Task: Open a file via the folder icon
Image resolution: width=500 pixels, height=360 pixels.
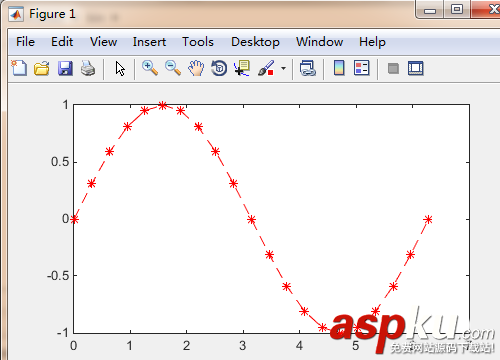Action: pyautogui.click(x=42, y=69)
